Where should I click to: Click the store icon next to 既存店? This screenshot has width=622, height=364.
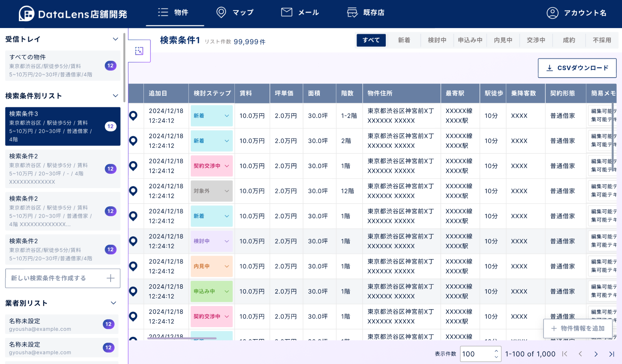352,12
